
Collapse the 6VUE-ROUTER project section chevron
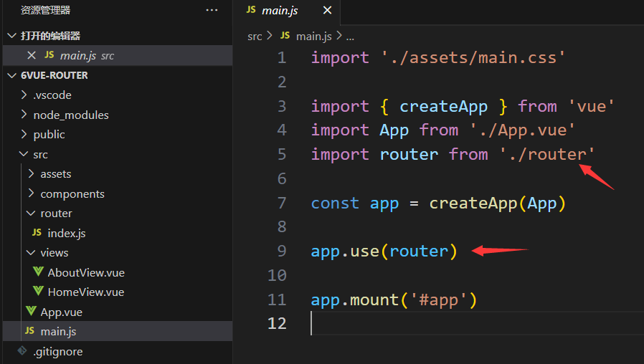click(x=12, y=75)
